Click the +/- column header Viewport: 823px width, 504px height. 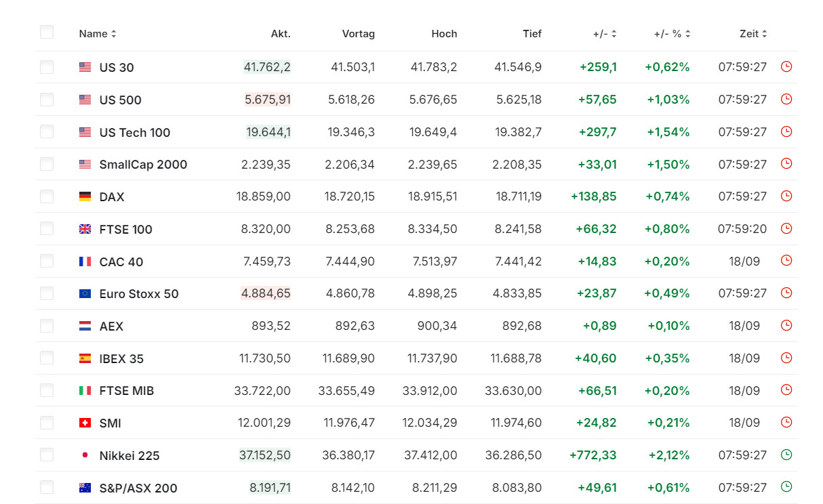pyautogui.click(x=601, y=34)
